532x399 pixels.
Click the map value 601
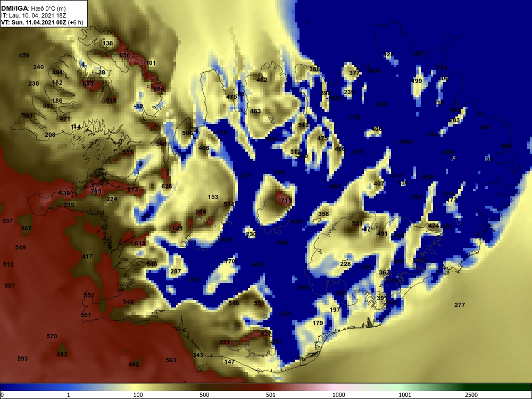tap(178, 228)
